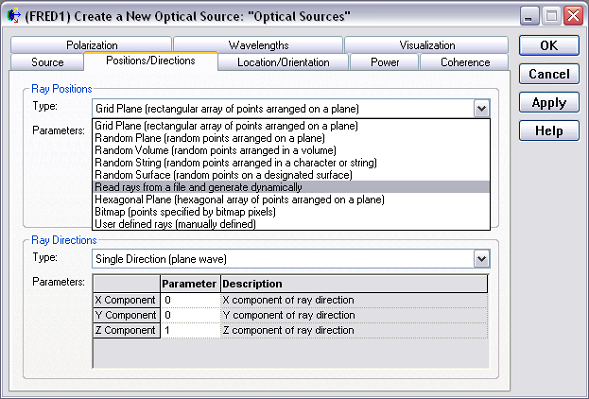Image resolution: width=589 pixels, height=399 pixels.
Task: Select Random Volume list entry
Action: click(x=291, y=150)
